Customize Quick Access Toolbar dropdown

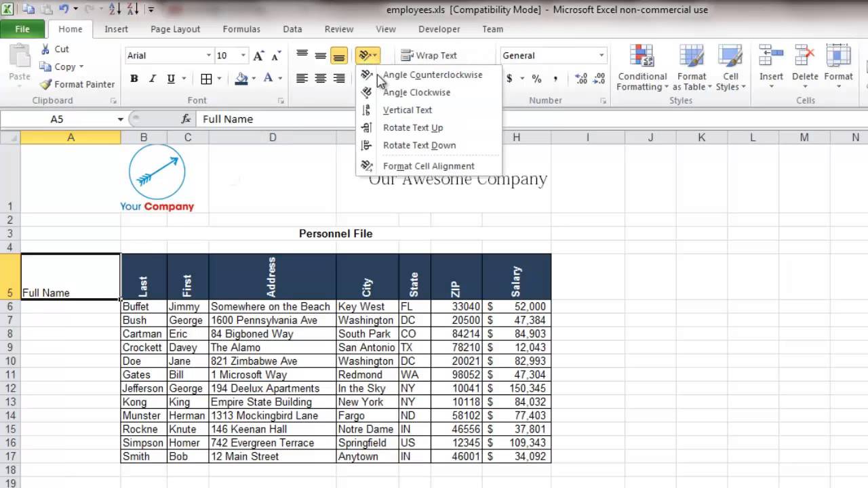click(151, 9)
